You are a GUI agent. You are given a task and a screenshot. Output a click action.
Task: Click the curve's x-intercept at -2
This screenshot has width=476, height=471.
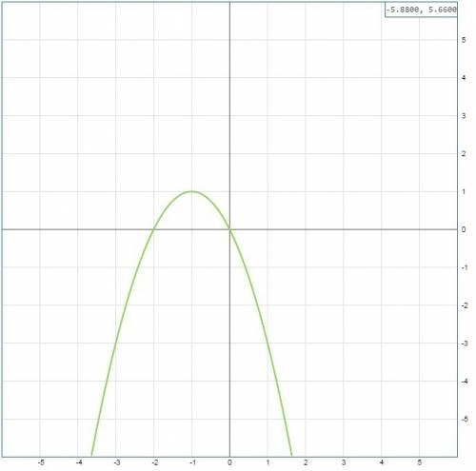point(154,229)
